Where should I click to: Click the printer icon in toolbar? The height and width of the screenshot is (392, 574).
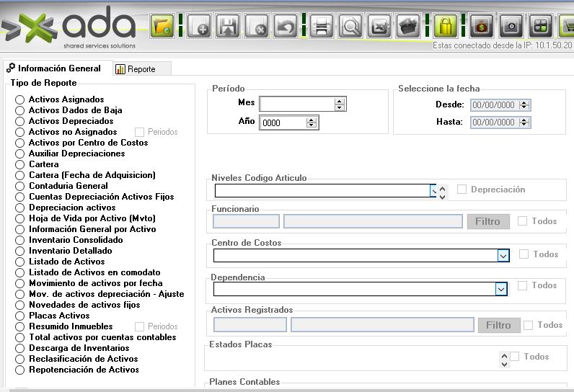point(322,27)
